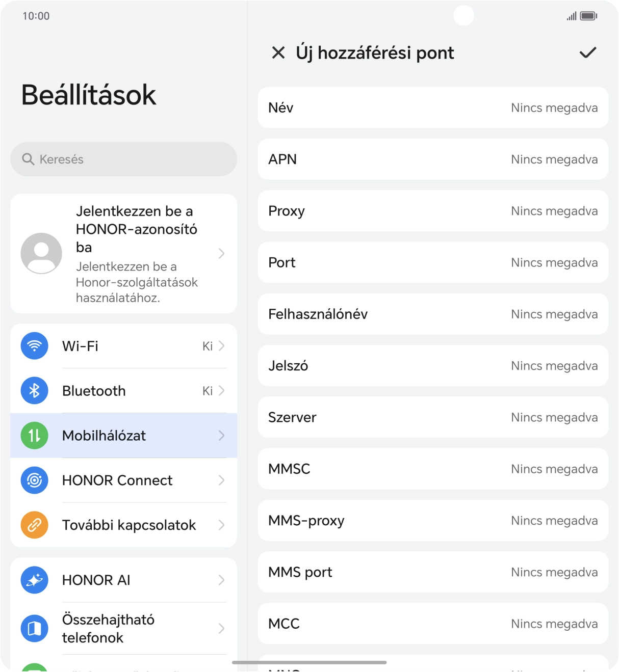The image size is (619, 672).
Task: Click the green Mobilhálózat icon
Action: tap(34, 436)
